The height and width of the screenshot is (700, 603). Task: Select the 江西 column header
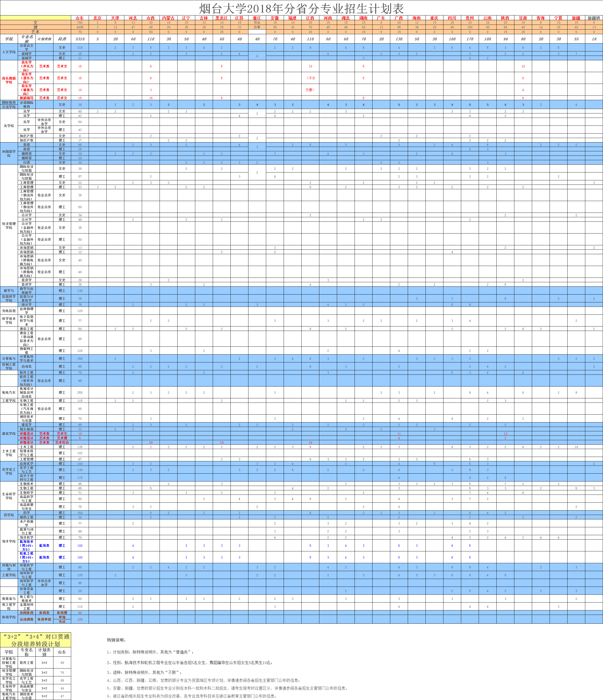[310, 18]
